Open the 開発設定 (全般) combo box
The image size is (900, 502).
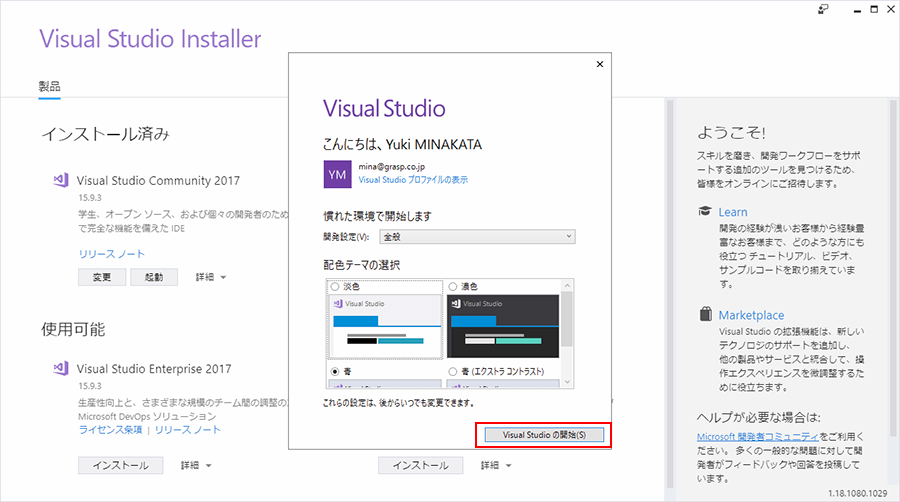pyautogui.click(x=477, y=236)
